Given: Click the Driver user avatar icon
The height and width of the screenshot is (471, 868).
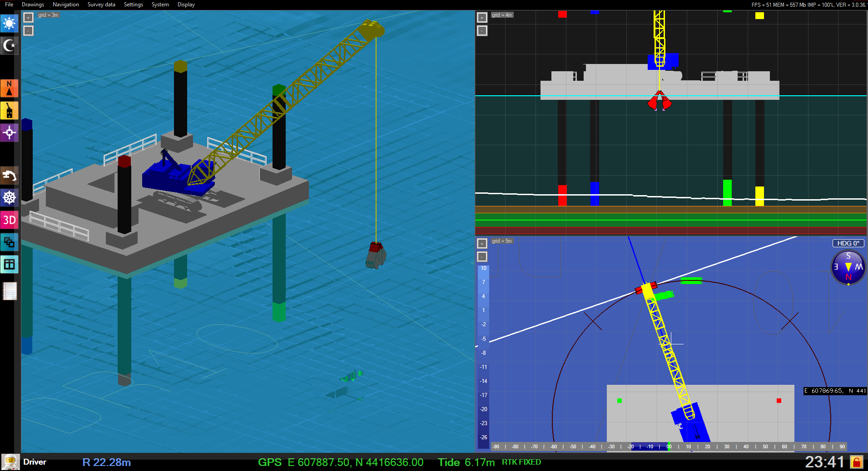Looking at the screenshot, I should coord(10,462).
